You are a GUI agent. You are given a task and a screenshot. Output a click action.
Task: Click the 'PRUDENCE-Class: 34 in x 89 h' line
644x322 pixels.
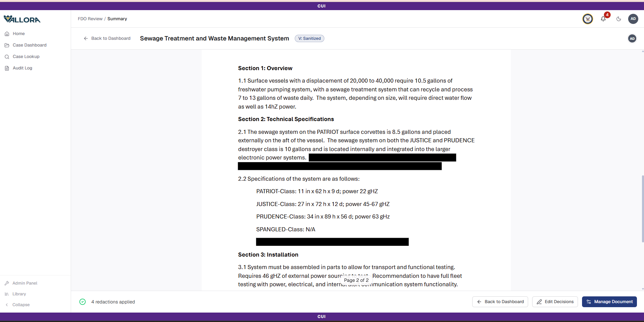[x=323, y=216]
